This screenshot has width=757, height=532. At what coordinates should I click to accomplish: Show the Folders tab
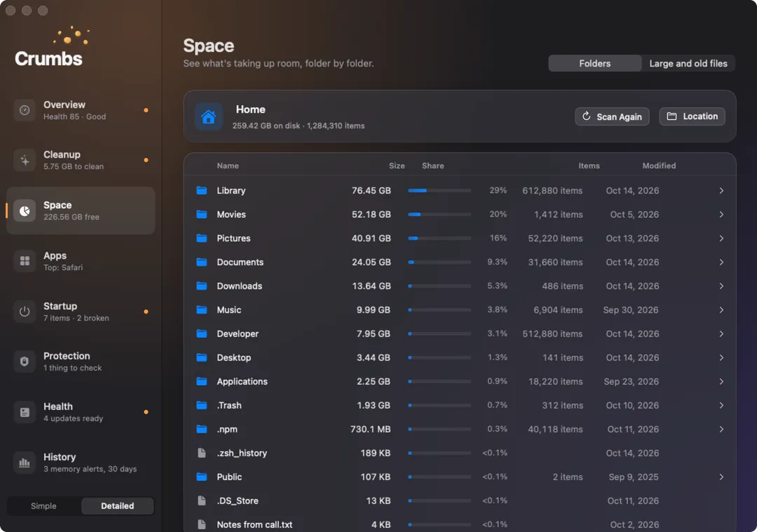pos(595,63)
